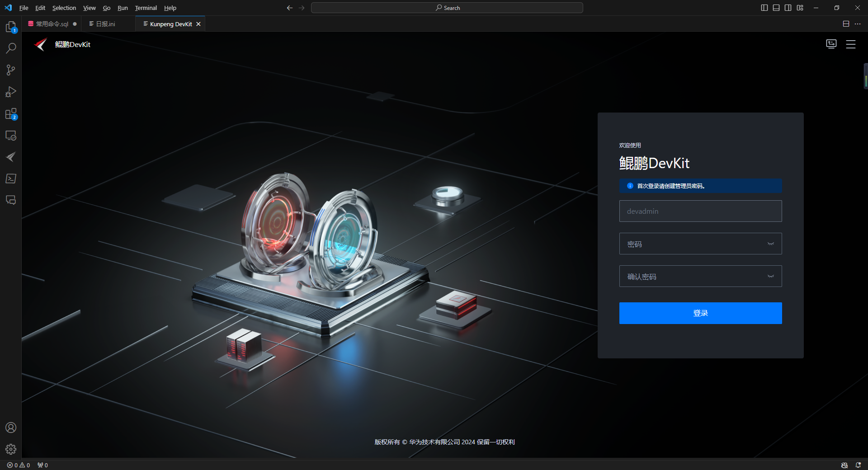Open the Run and Debug view
Image resolution: width=868 pixels, height=470 pixels.
tap(11, 92)
